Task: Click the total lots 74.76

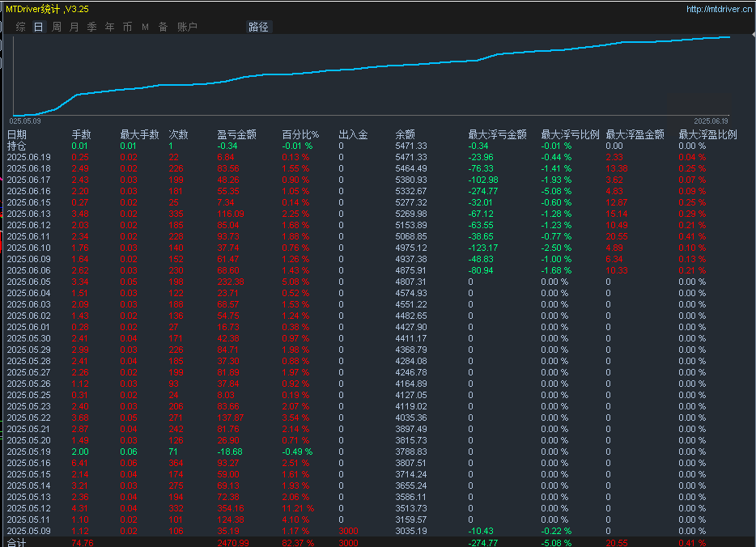Action: coord(83,543)
